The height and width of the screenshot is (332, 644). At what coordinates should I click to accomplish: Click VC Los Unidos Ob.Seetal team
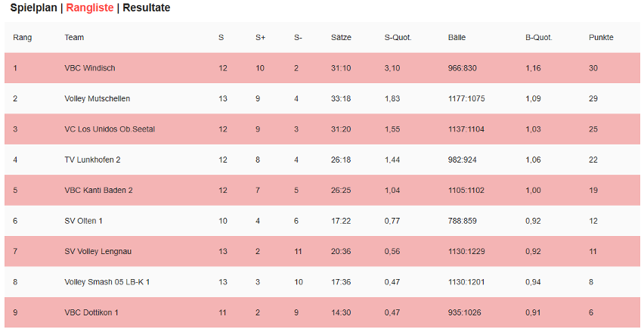[110, 129]
